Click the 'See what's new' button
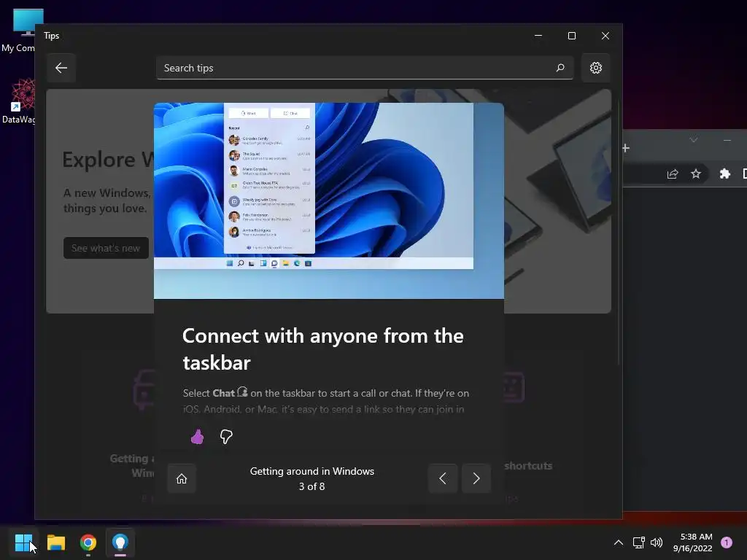Screen dimensions: 747x560 coord(106,248)
